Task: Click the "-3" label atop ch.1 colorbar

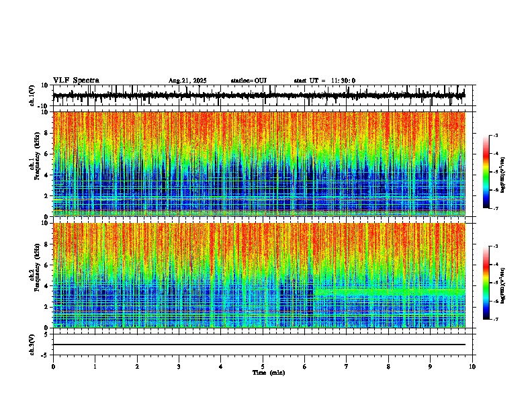Action: click(496, 135)
